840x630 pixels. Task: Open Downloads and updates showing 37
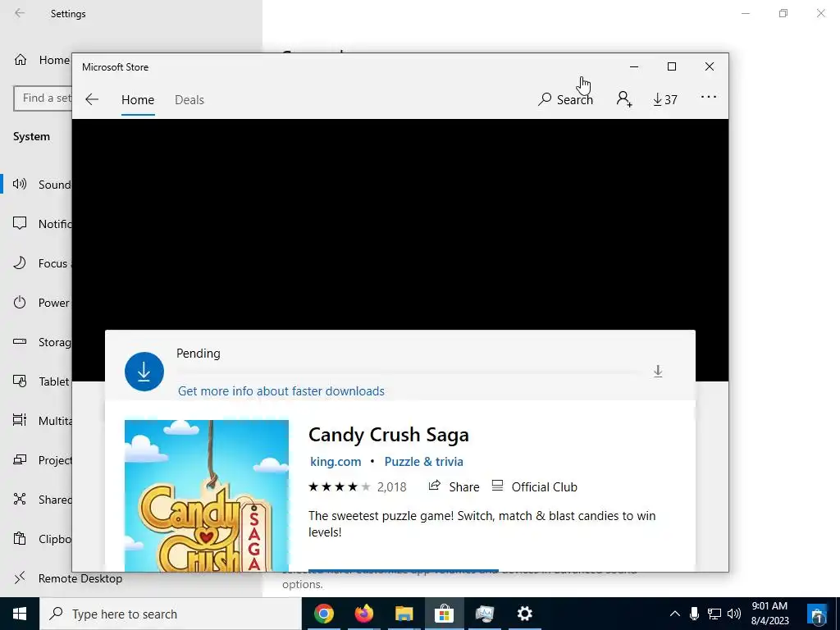click(664, 99)
